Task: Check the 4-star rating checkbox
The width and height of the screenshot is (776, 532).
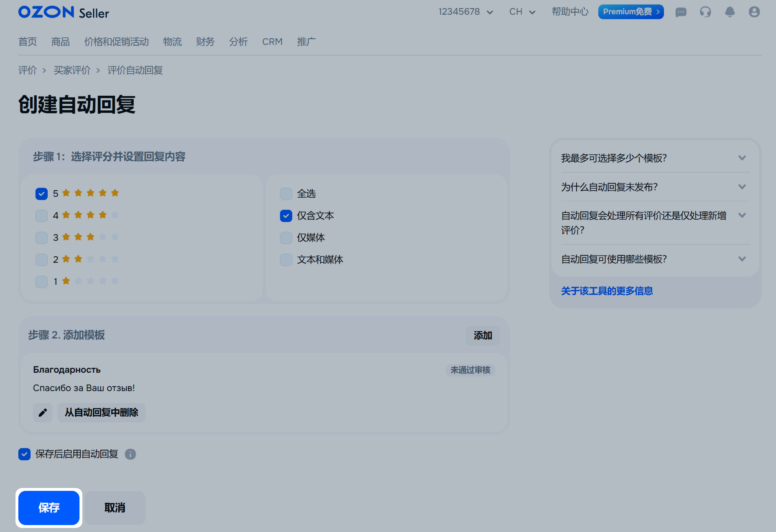Action: coord(42,215)
